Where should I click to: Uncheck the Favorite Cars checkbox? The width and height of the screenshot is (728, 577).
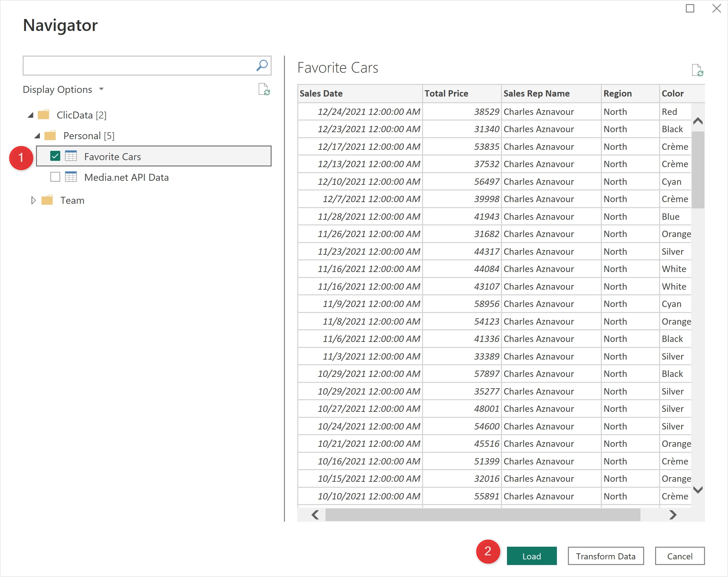55,156
